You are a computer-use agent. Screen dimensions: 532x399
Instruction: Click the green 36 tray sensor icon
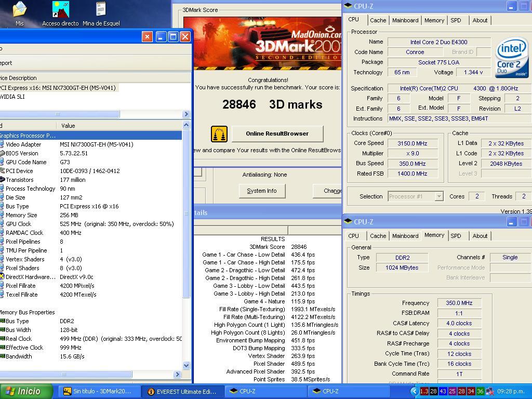(480, 391)
